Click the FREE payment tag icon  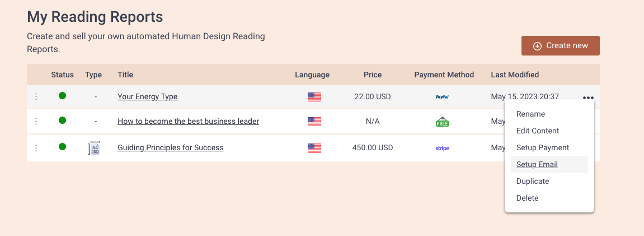point(443,122)
